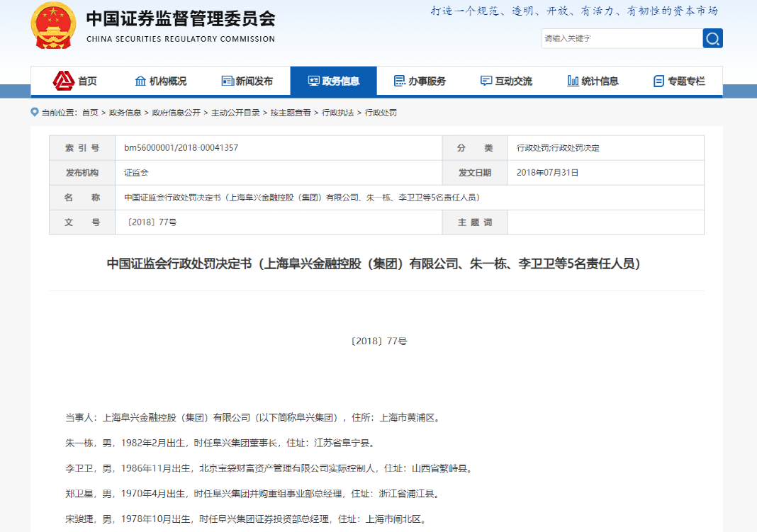
Task: Click the 机构概况 building icon
Action: click(x=141, y=80)
